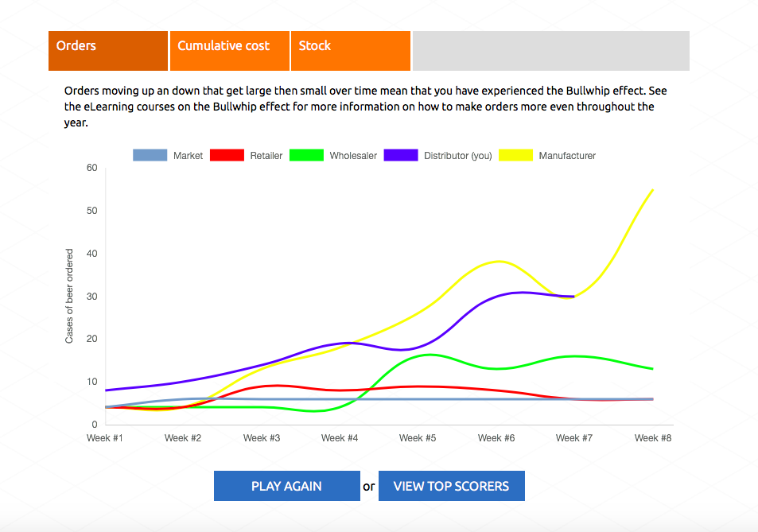The height and width of the screenshot is (532, 758).
Task: Click the Week #4 axis label
Action: click(x=340, y=438)
